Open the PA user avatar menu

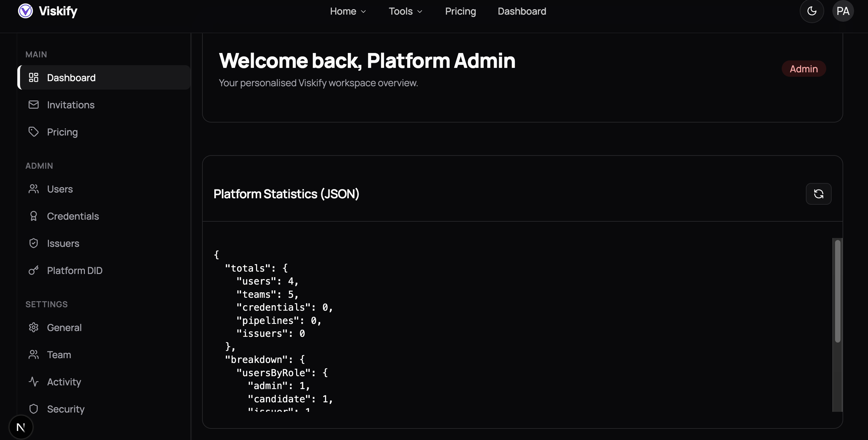coord(843,11)
